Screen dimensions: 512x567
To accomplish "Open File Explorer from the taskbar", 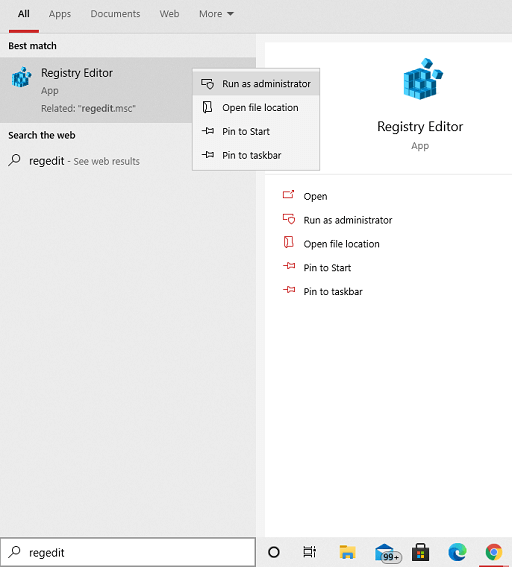I will [347, 552].
